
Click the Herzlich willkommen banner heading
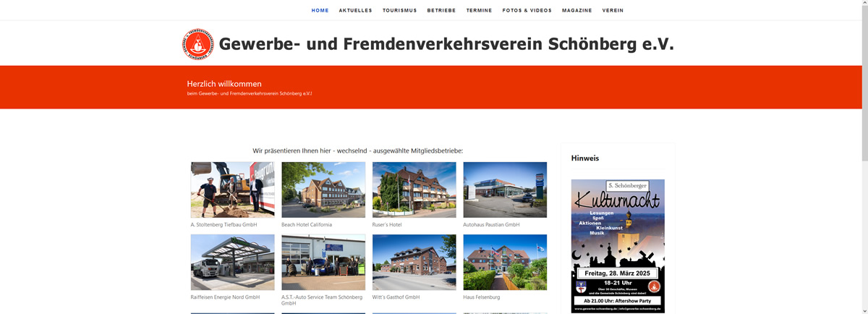point(224,84)
